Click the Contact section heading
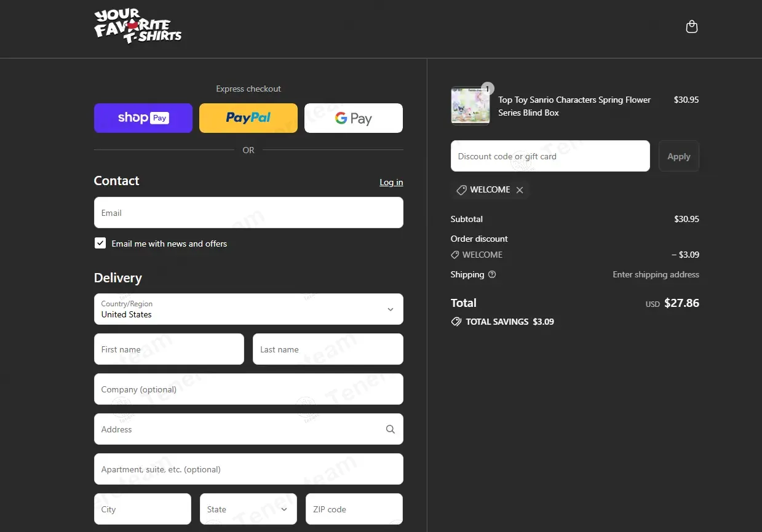 (117, 181)
